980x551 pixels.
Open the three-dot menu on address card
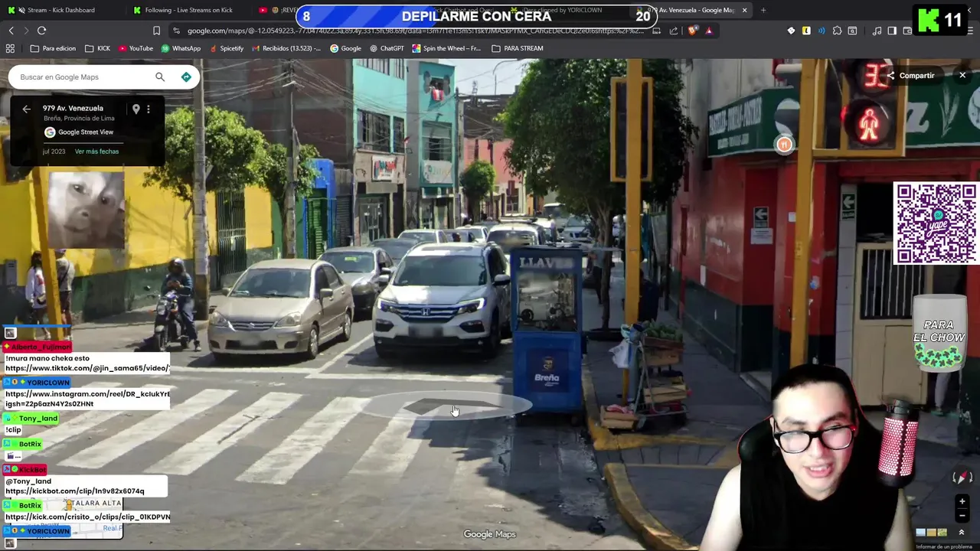[149, 109]
